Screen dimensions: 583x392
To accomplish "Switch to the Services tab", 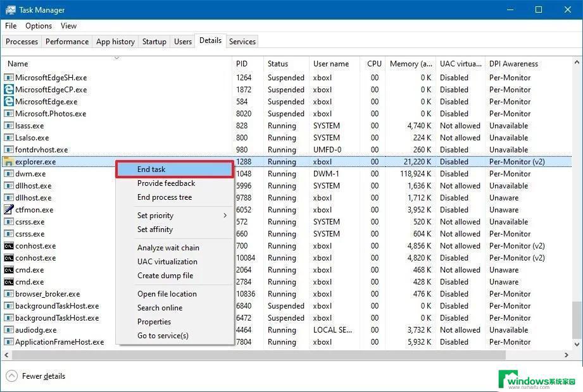I will tap(242, 42).
